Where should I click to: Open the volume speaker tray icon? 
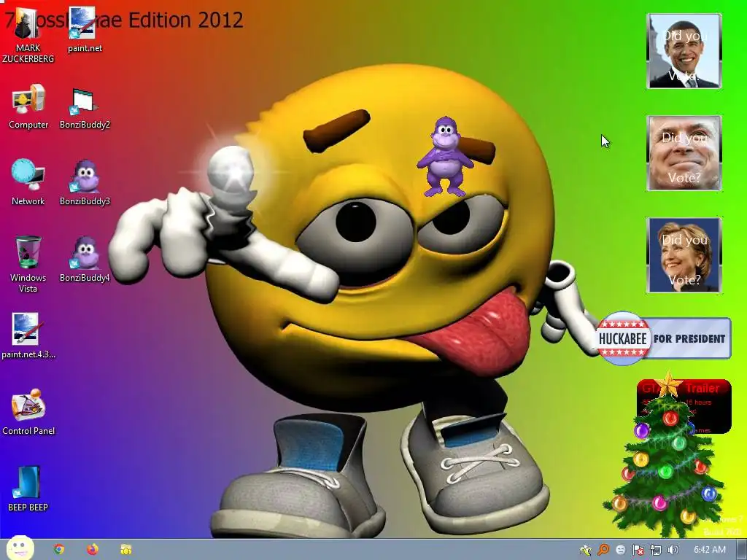[673, 550]
